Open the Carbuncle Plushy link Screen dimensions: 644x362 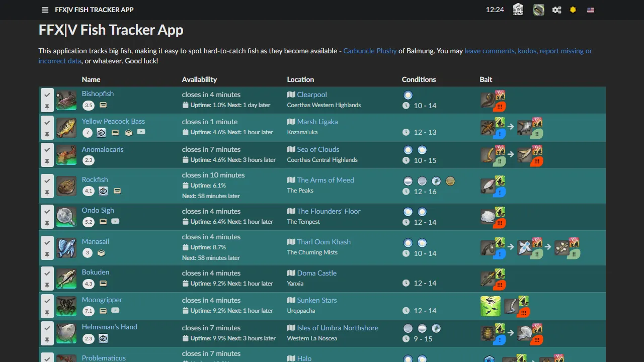pyautogui.click(x=370, y=51)
